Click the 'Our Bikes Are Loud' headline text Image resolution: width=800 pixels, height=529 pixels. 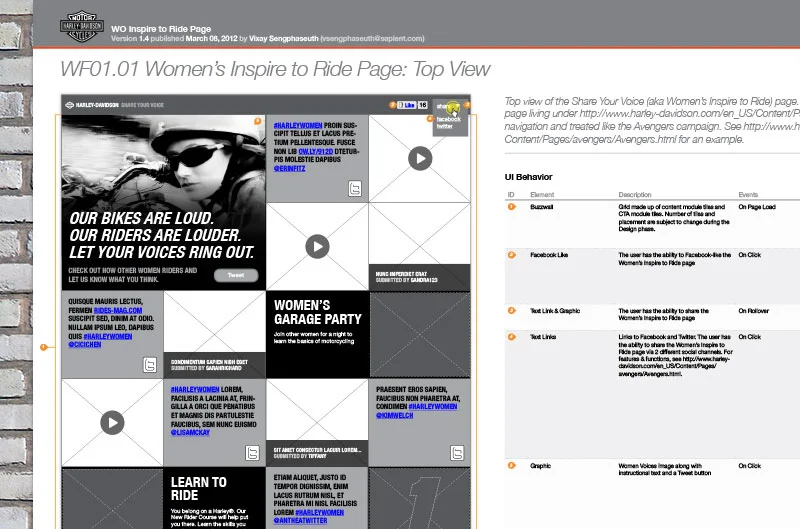161,235
